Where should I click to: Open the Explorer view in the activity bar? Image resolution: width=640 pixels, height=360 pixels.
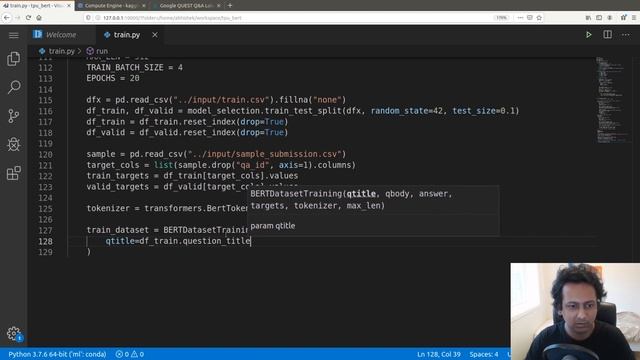[13, 59]
